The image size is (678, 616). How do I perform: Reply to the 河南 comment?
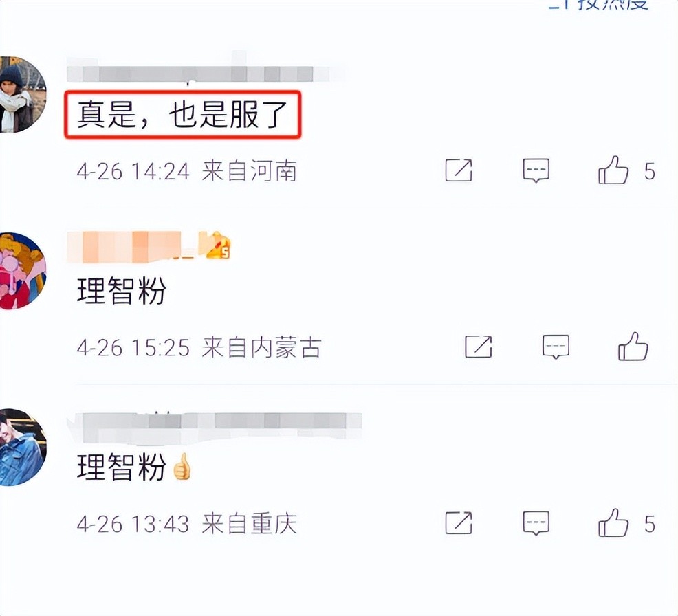536,170
